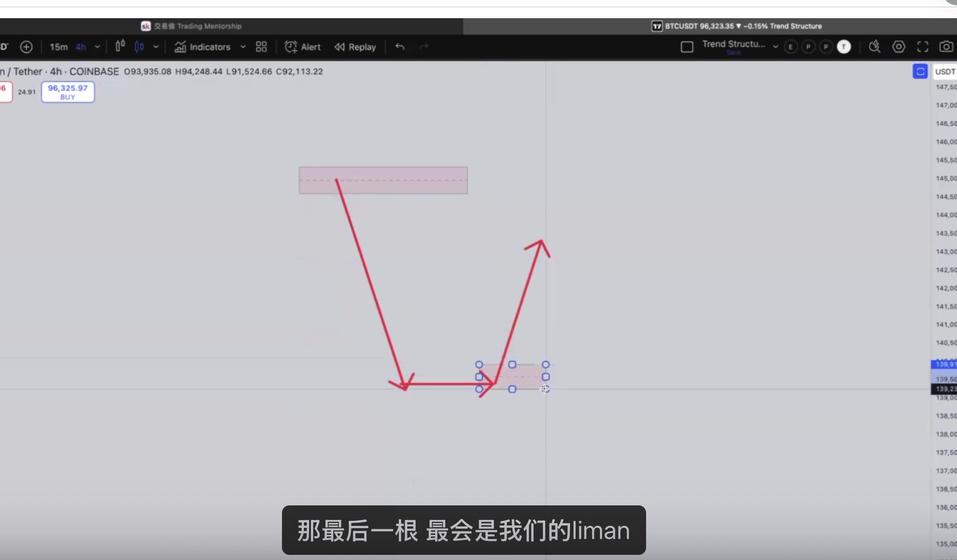Enter fullscreen chart mode
Screen dimensions: 957x560
[922, 47]
